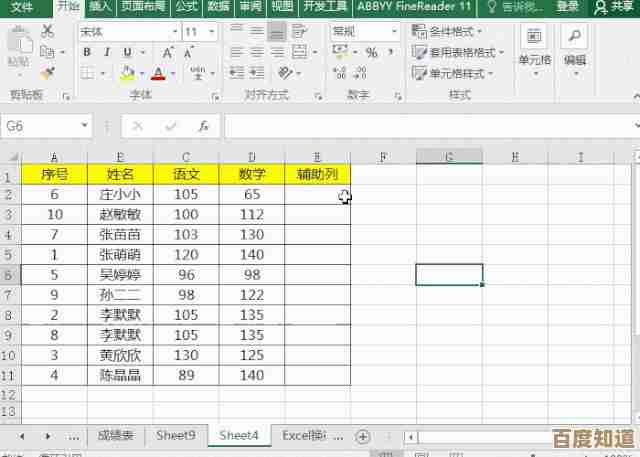Screen dimensions: 640x457
Task: Open the font size dropdown
Action: tap(213, 32)
